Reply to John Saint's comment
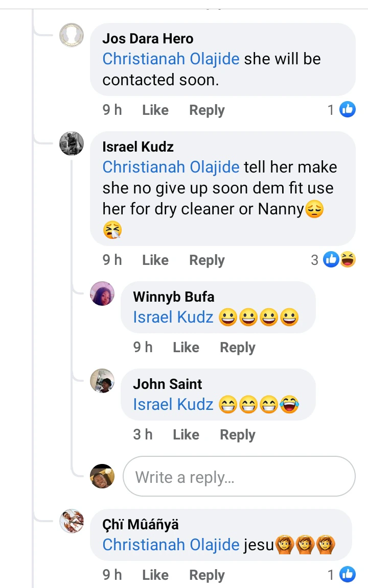The width and height of the screenshot is (368, 588). (x=238, y=434)
